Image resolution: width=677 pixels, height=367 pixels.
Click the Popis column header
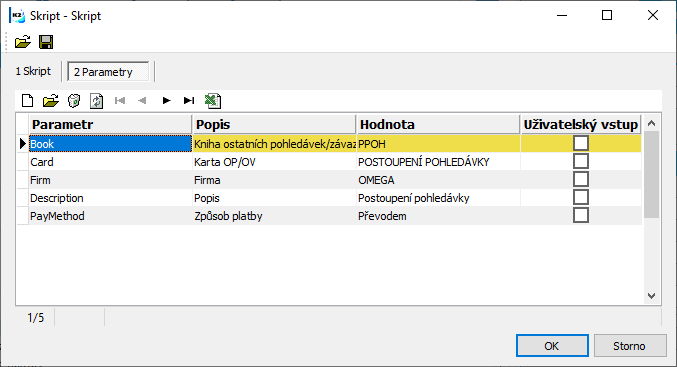[x=274, y=124]
